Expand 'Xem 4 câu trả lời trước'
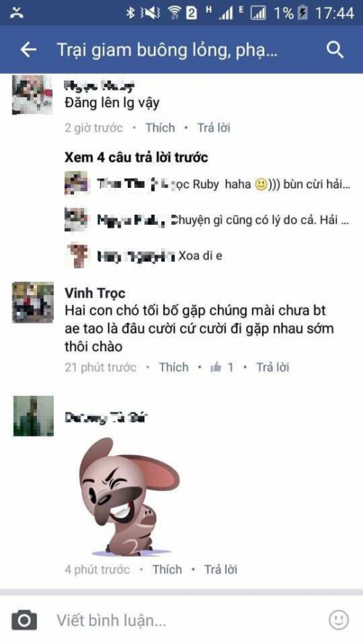Viewport: 363px width, 644px height. 136,157
